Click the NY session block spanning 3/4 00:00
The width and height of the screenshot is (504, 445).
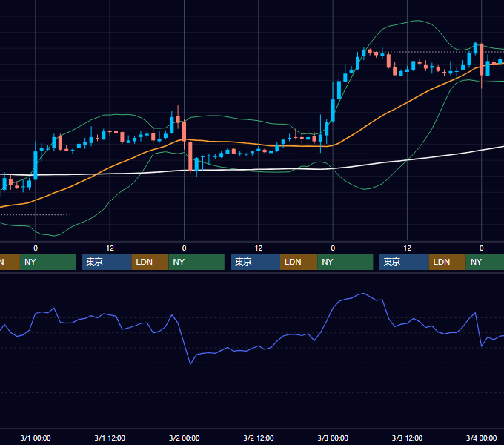[x=485, y=262]
